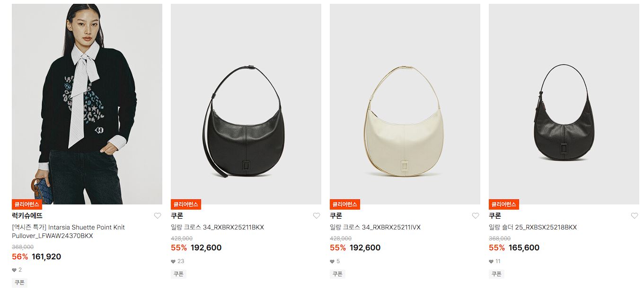Open 일랑 크로스 34_RXBRX25211BKX product title

tap(217, 227)
